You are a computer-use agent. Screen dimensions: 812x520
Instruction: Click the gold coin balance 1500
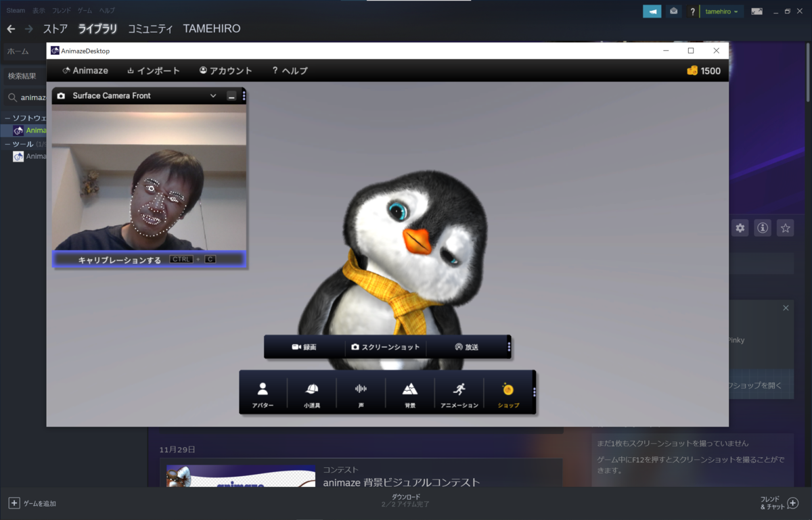point(704,71)
